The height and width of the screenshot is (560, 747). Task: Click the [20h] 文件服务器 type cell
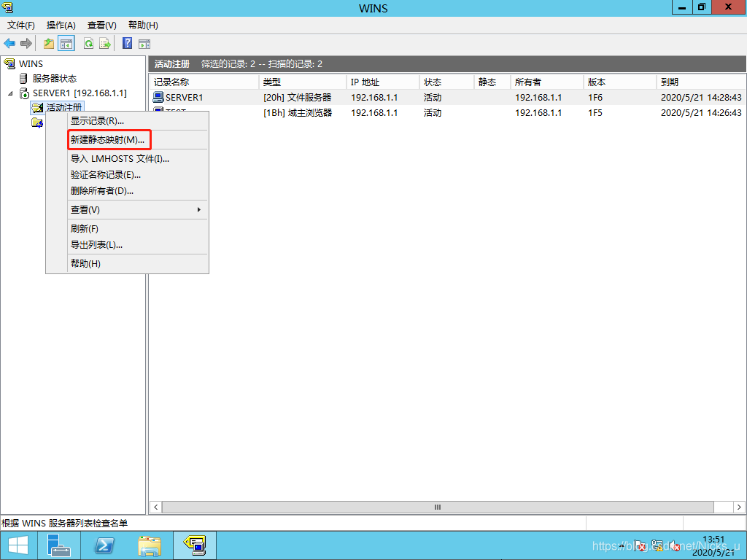click(x=298, y=98)
